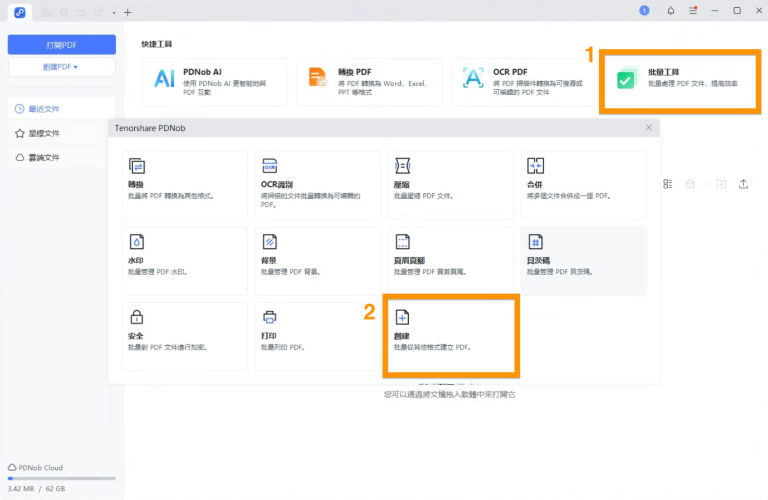768x500 pixels.
Task: Close the Tenorshare PDNob dialog
Action: 648,128
